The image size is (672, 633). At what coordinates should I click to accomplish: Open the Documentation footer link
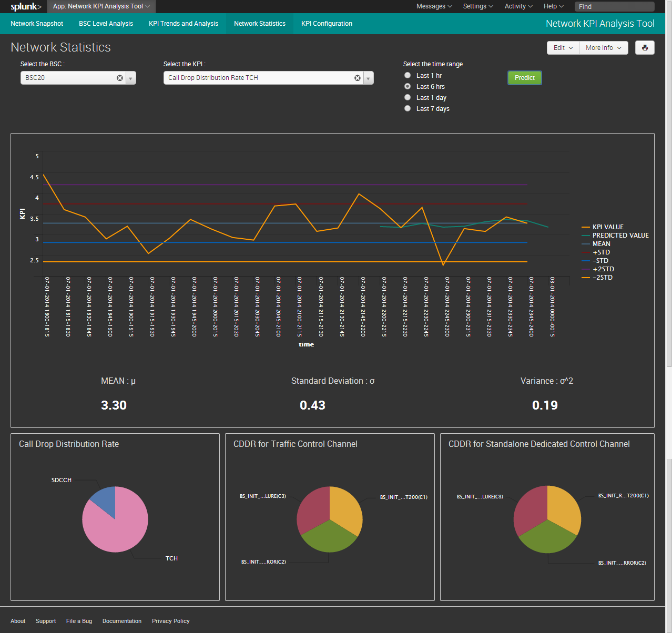pyautogui.click(x=122, y=621)
